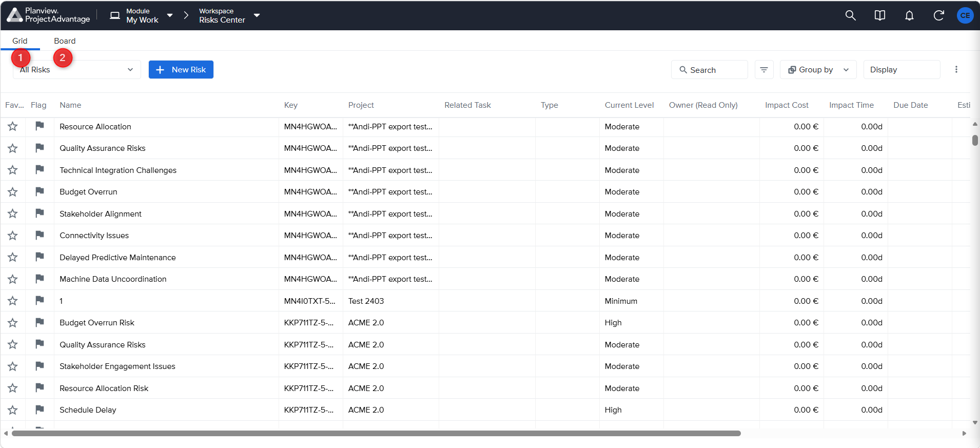Favorite Delayed Predictive Maintenance star
The width and height of the screenshot is (980, 448).
click(13, 257)
